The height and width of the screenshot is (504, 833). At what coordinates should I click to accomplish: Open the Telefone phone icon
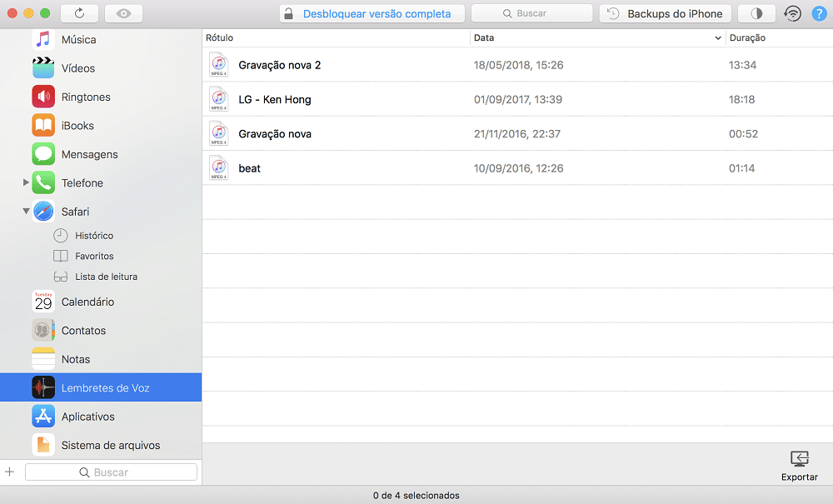tap(43, 182)
